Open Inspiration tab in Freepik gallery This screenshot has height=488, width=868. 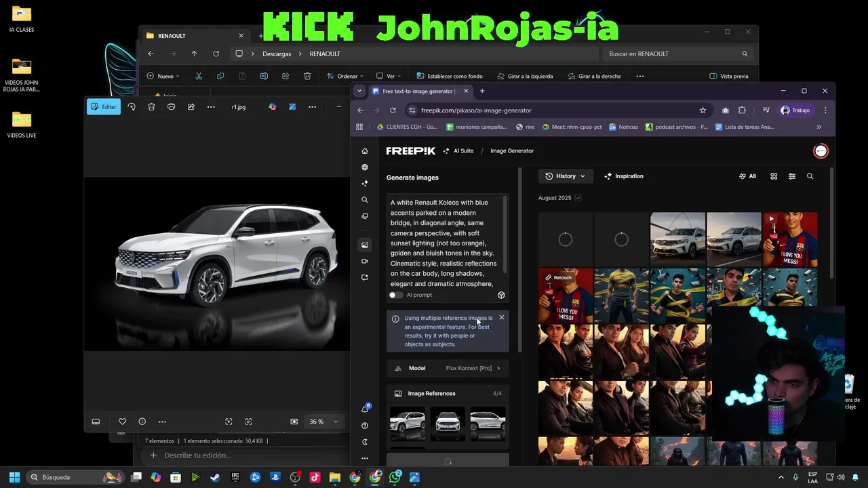pos(623,176)
